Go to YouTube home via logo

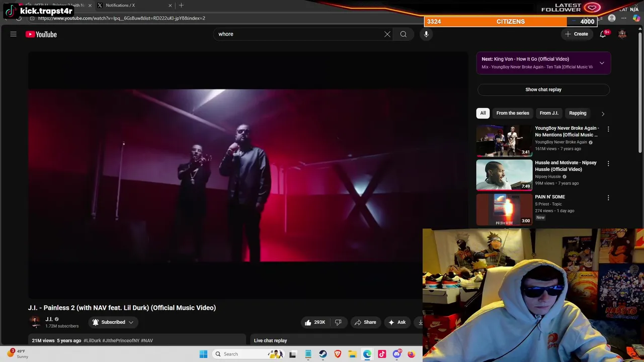pos(41,34)
